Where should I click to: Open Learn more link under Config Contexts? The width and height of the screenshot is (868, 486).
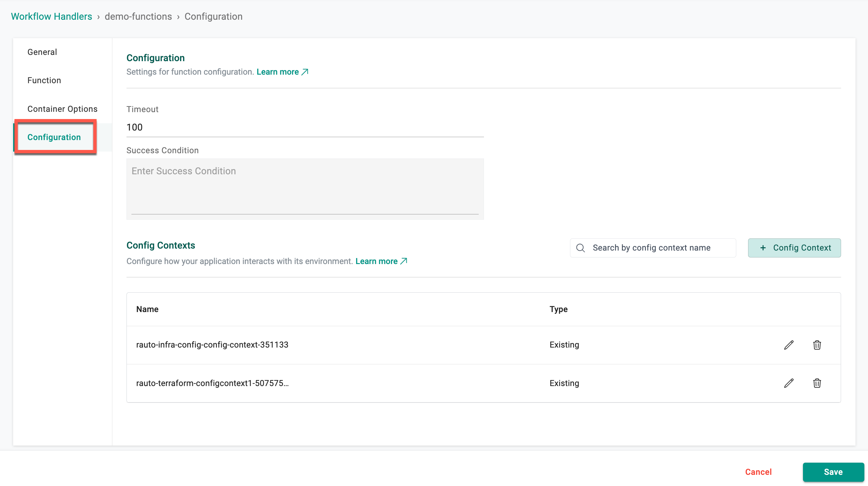coord(381,261)
